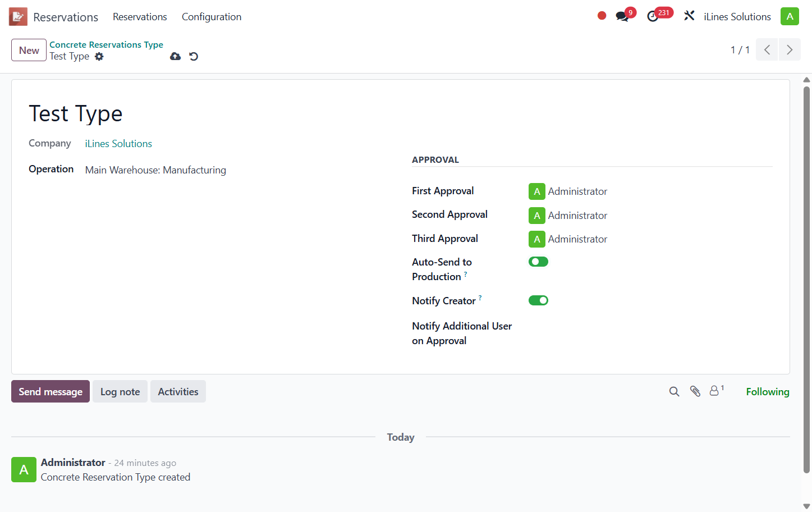Go to the previous record arrow
The height and width of the screenshot is (512, 812).
point(767,49)
